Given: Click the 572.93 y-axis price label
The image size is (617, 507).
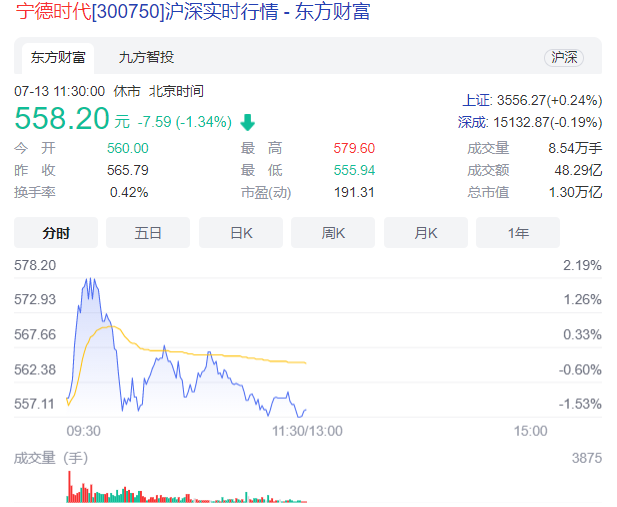Looking at the screenshot, I should point(35,300).
